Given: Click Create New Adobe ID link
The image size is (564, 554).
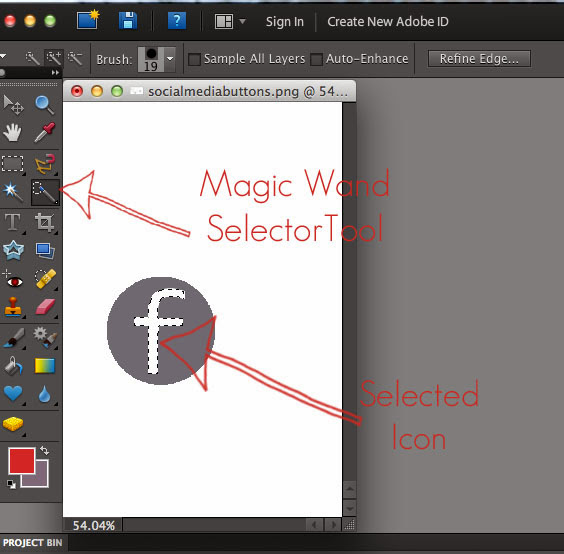Looking at the screenshot, I should tap(388, 22).
